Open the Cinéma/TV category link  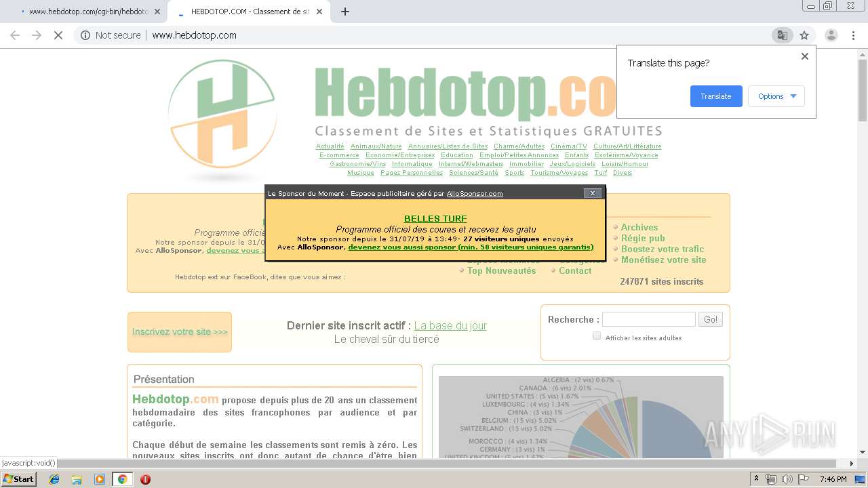point(569,146)
